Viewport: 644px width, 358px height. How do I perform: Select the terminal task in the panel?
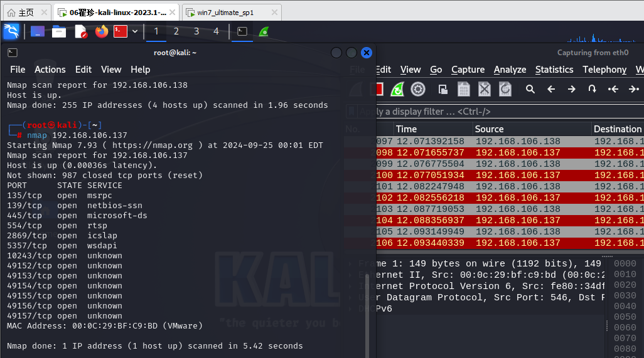click(x=242, y=31)
